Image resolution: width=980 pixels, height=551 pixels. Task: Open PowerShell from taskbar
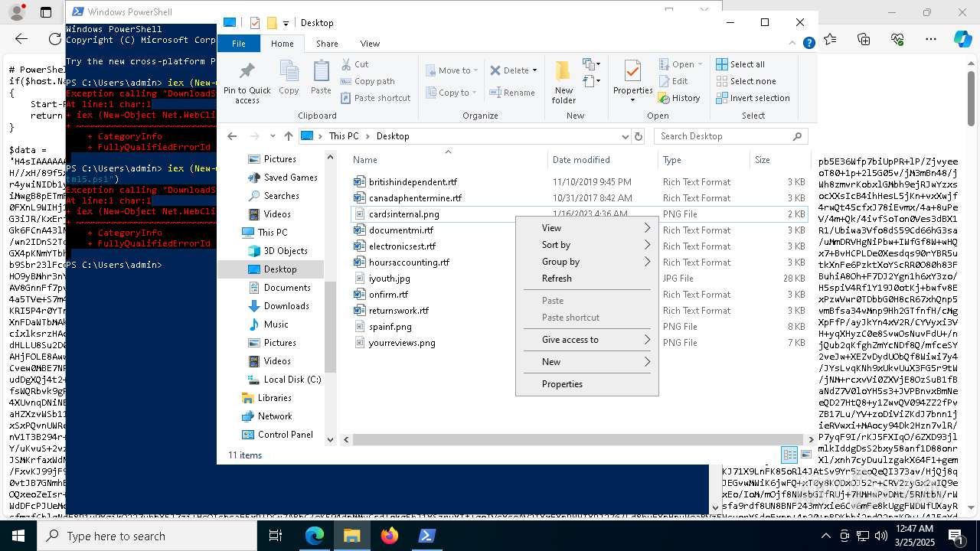tap(427, 536)
